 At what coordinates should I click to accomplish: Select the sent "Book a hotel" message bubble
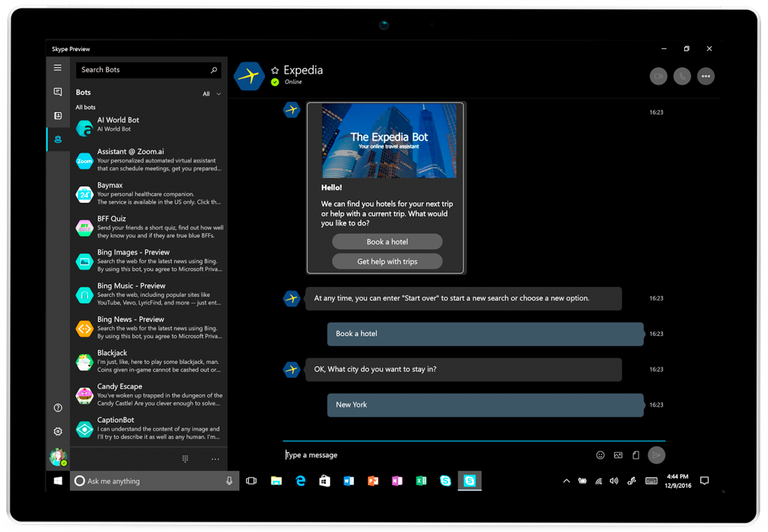pos(485,334)
